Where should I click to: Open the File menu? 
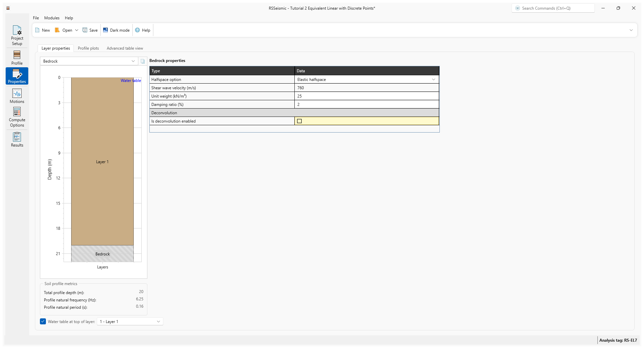pyautogui.click(x=36, y=18)
